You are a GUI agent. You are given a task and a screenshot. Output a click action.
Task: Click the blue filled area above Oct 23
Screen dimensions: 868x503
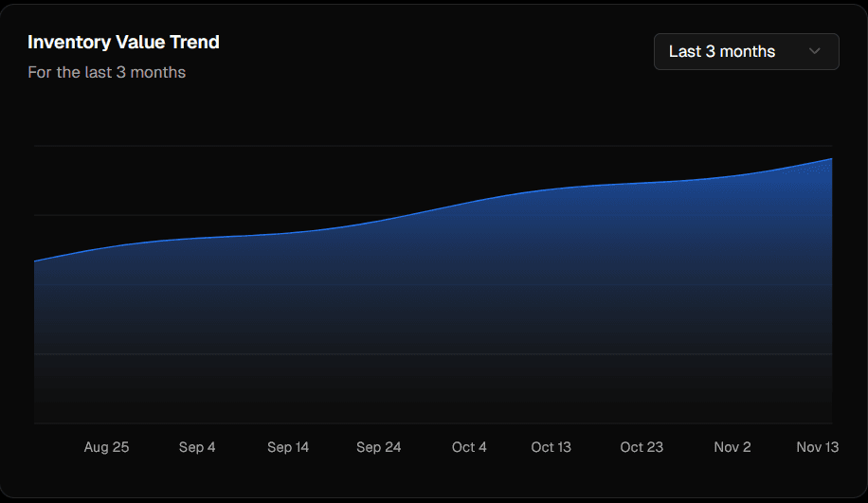click(642, 284)
